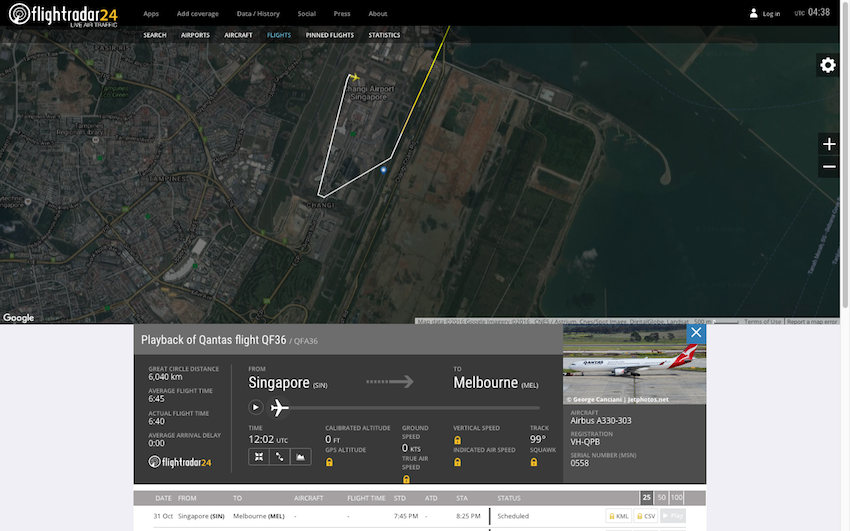
Task: Click the Flightradar24 logo in the header
Action: coord(63,14)
